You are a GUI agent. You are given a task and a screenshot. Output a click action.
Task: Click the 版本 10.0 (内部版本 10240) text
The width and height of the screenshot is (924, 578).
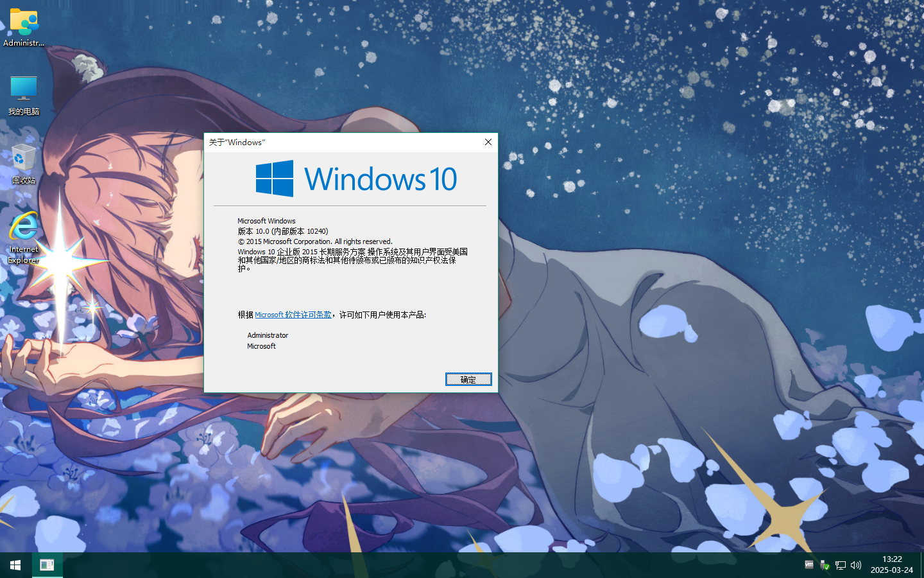283,231
